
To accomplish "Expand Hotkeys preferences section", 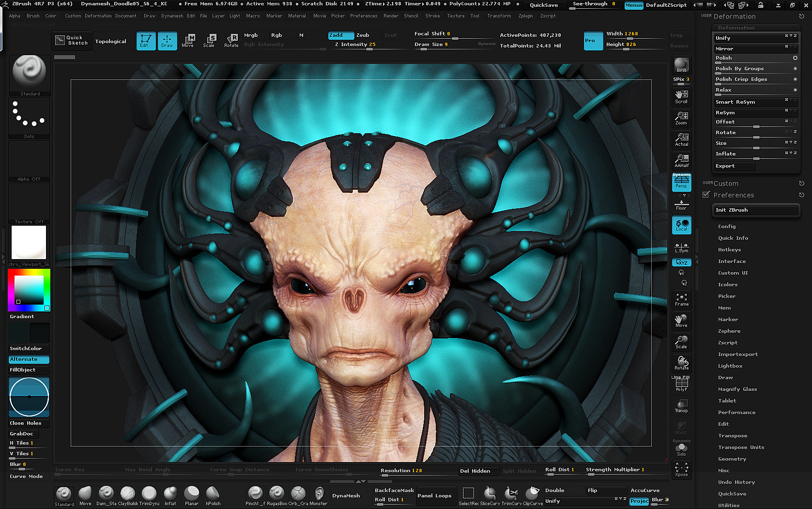I will (x=729, y=249).
